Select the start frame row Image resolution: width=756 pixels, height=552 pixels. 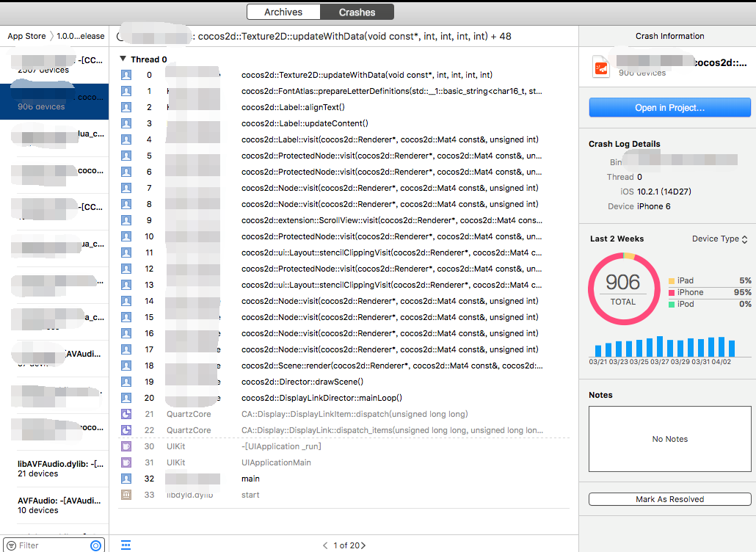pos(344,495)
